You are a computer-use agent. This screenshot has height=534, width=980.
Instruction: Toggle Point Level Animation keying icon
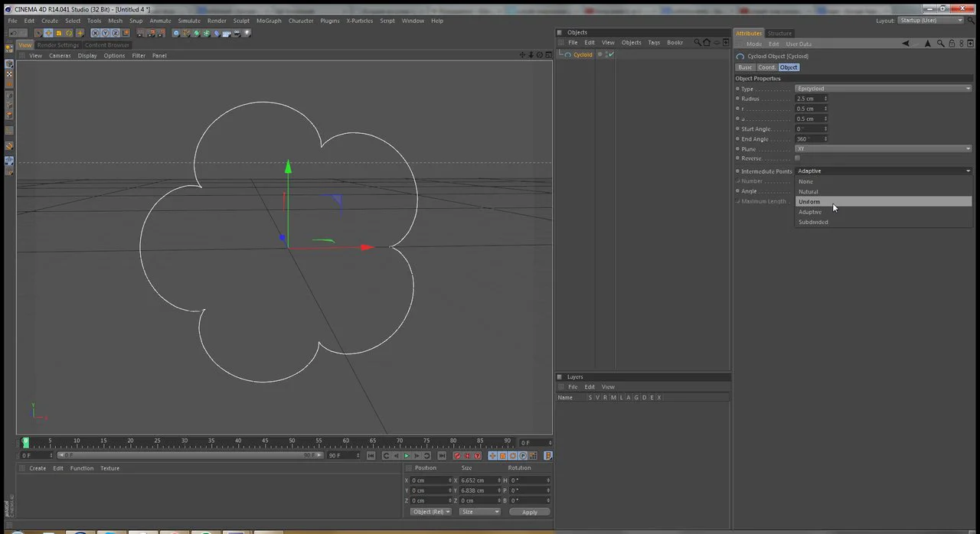pos(533,455)
